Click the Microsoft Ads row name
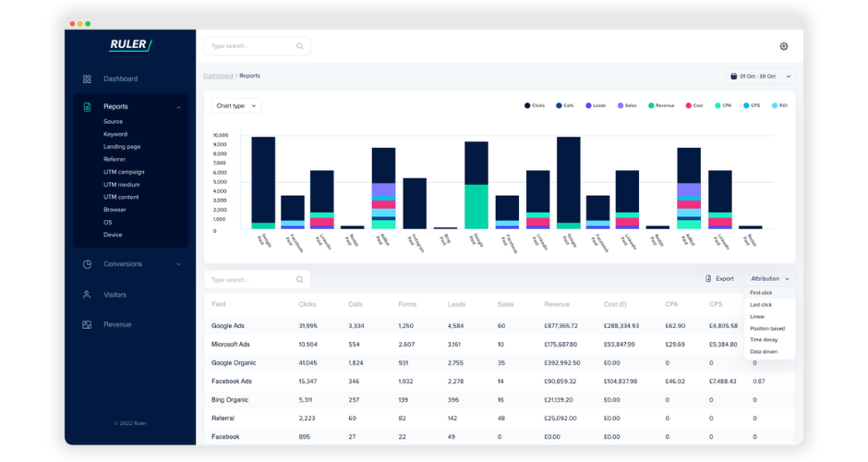The width and height of the screenshot is (868, 462). [x=230, y=344]
